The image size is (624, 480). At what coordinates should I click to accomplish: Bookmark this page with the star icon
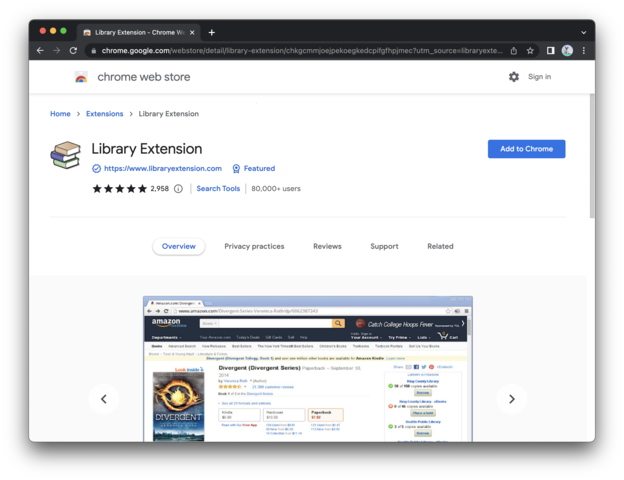tap(530, 51)
